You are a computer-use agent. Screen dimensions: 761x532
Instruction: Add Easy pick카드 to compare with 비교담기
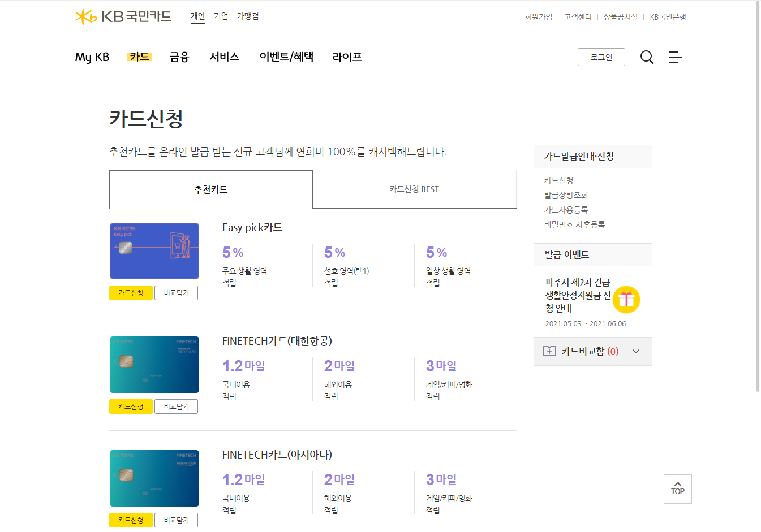(x=177, y=293)
